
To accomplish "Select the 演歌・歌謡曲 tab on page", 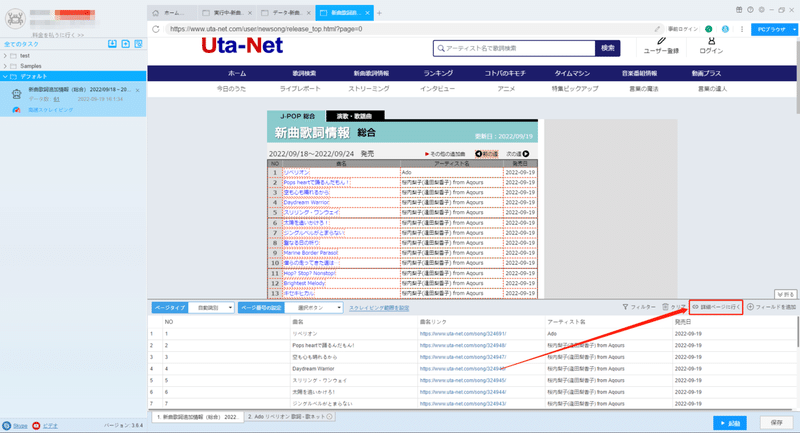I will pos(354,116).
